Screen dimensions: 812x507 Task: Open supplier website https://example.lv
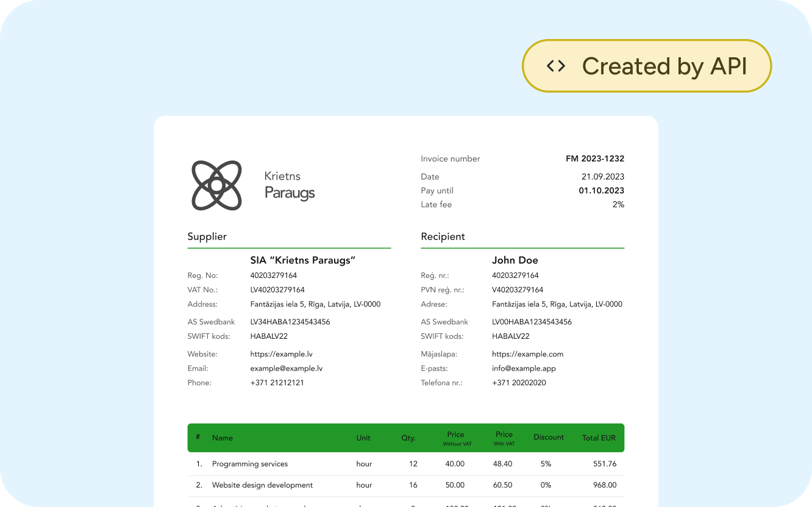pos(282,354)
